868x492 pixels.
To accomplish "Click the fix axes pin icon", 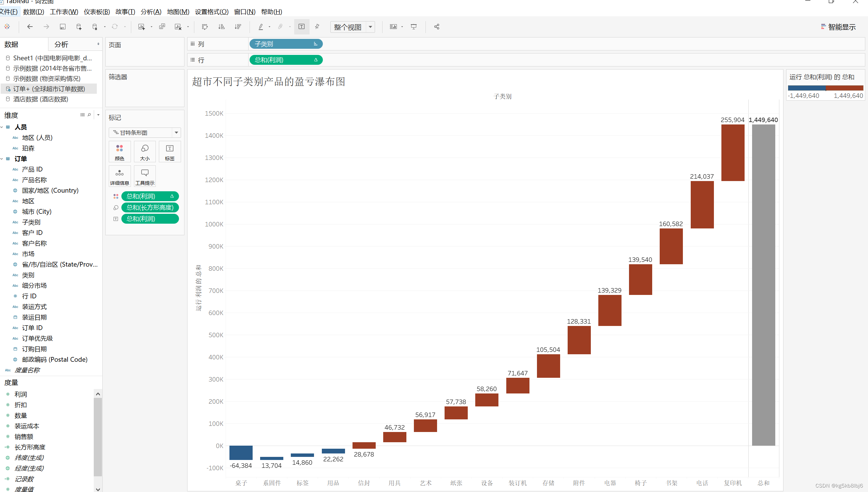I will pos(317,27).
